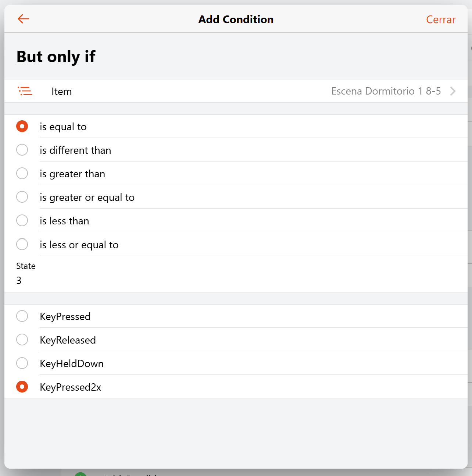Click the 'is less than' label text
Viewport: 472px width, 476px height.
(64, 221)
